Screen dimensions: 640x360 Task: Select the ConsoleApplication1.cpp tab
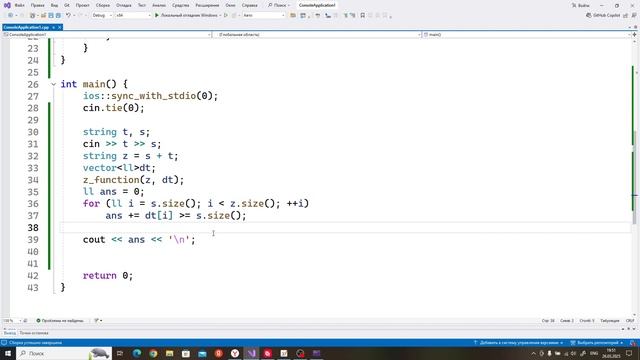26,27
